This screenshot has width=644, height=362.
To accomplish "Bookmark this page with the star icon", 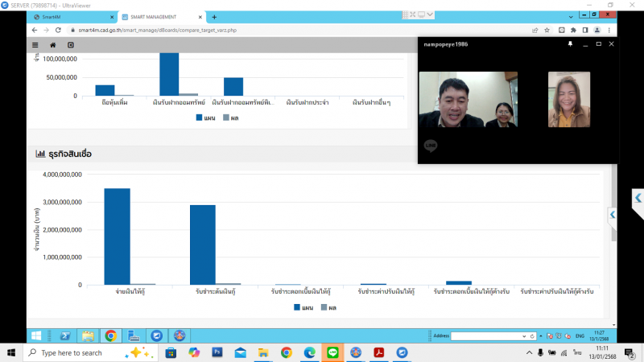I will tap(547, 30).
